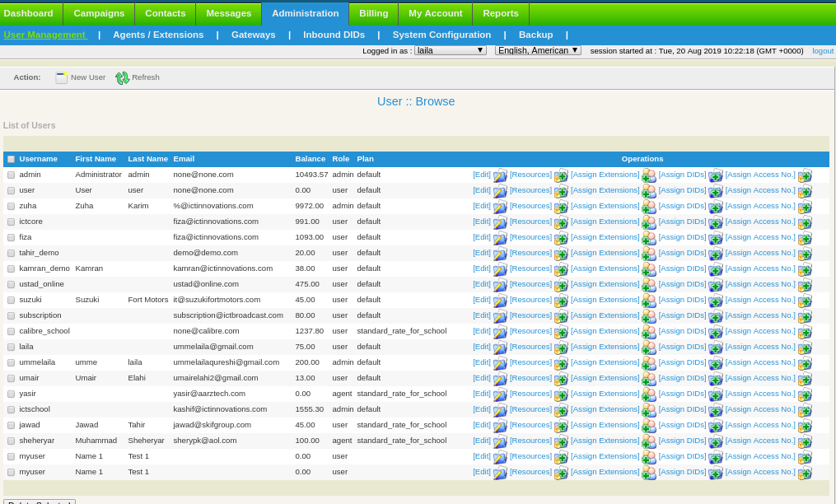Click the green Refresh arrows icon

[123, 78]
